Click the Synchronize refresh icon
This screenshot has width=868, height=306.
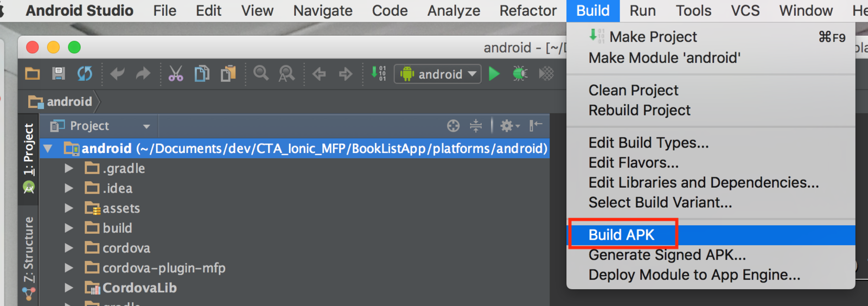click(x=85, y=73)
